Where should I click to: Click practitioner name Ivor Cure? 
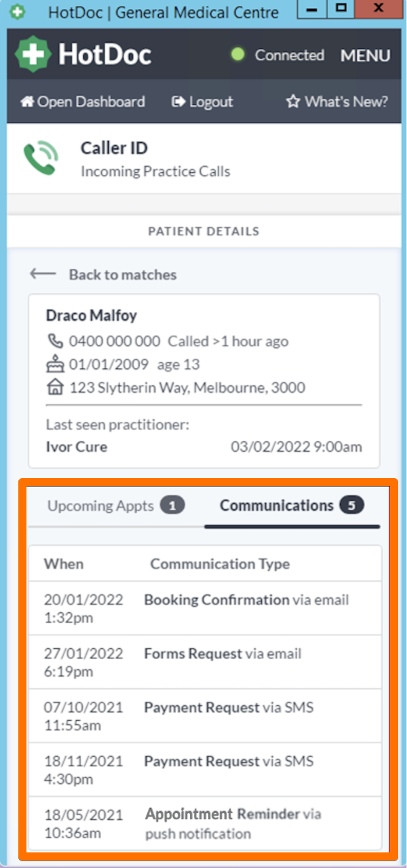pyautogui.click(x=77, y=447)
